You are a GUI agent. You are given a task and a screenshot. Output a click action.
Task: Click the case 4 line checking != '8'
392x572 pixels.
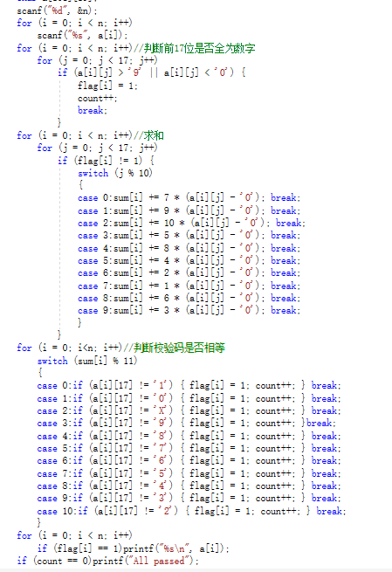coord(189,437)
